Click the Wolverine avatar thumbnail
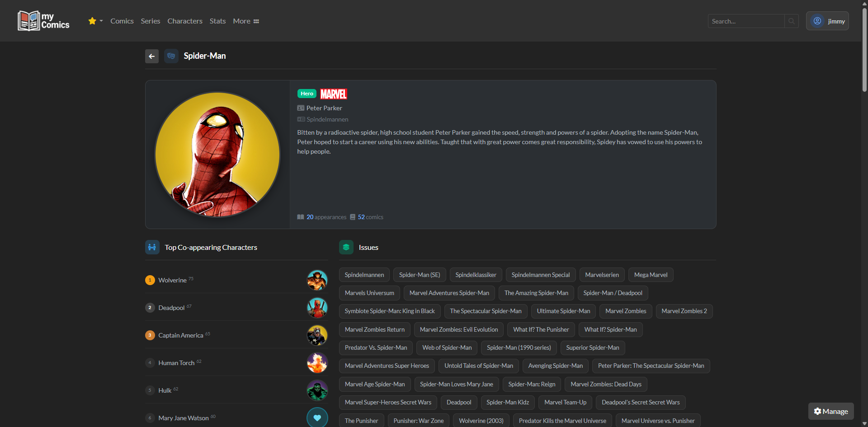 (317, 280)
